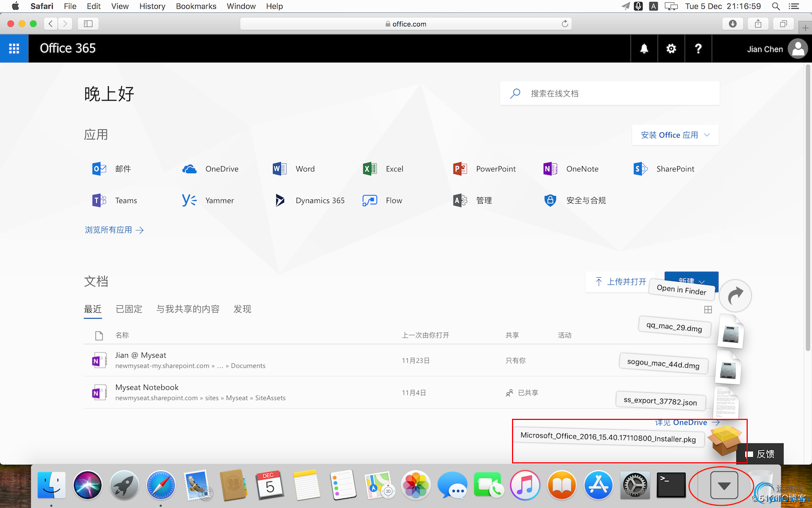Screen dimensions: 812x508
Task: Select the 已固定 documents tab
Action: click(x=129, y=309)
